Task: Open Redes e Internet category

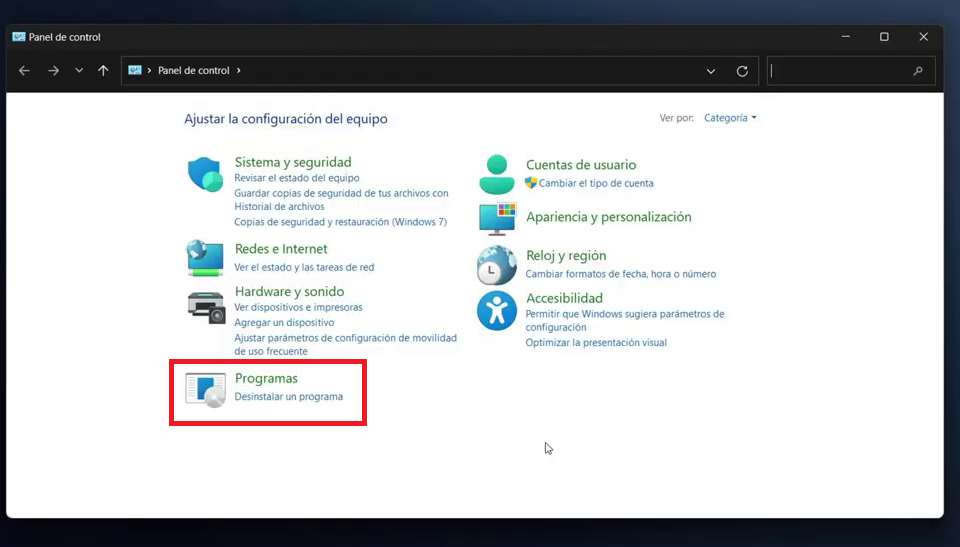Action: point(281,249)
